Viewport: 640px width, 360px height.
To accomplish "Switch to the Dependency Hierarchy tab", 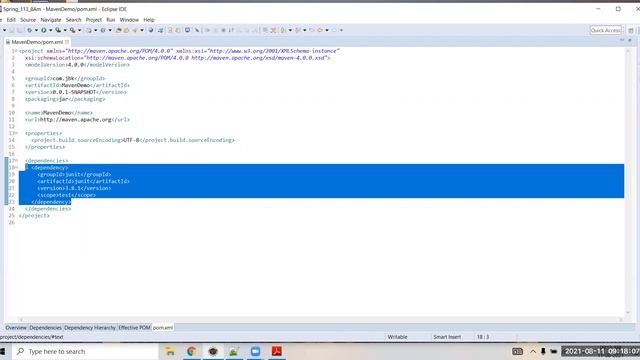I will [90, 328].
